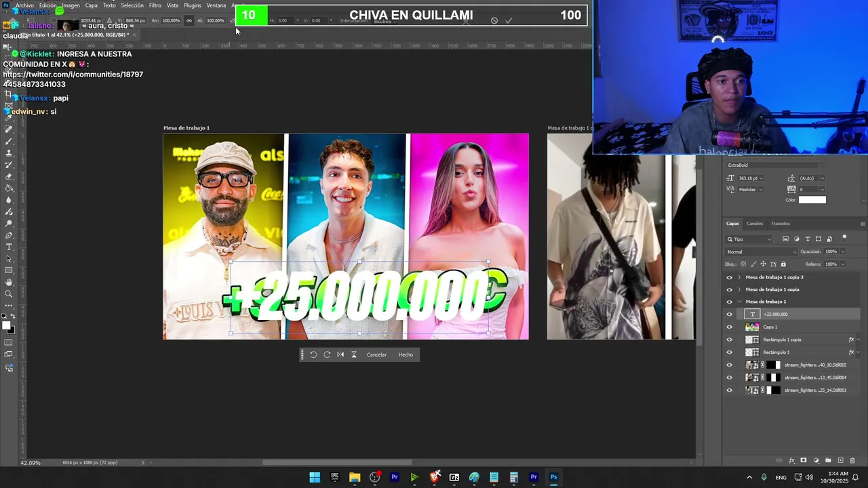The height and width of the screenshot is (488, 868).
Task: Open the Tipo layer filter dropdown
Action: pos(749,239)
